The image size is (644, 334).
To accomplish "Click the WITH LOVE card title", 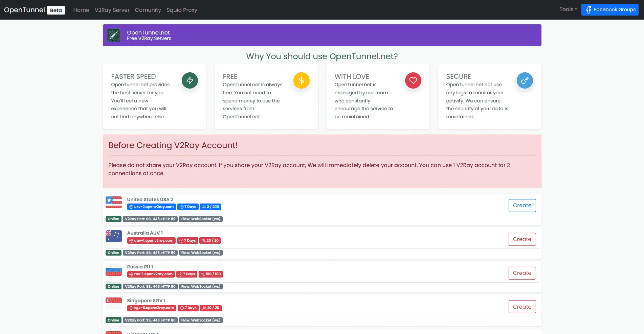I will (x=352, y=76).
